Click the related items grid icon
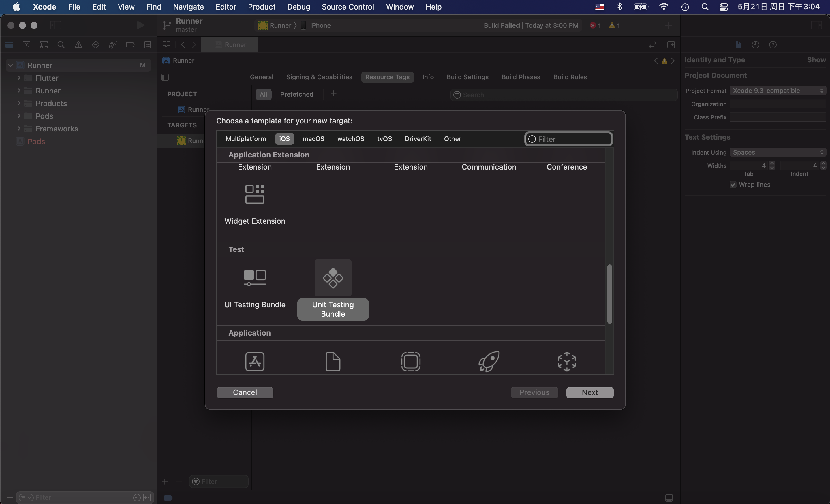830x504 pixels. tap(166, 44)
